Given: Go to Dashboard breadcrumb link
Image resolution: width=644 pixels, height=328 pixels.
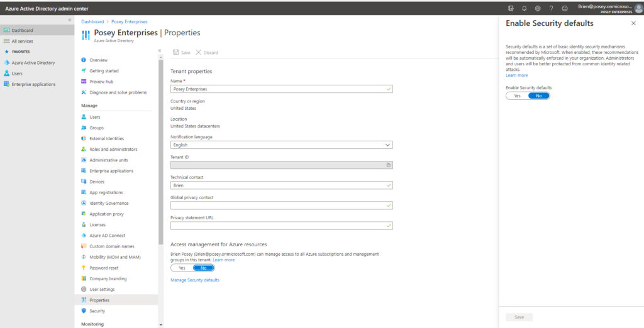Looking at the screenshot, I should (92, 22).
